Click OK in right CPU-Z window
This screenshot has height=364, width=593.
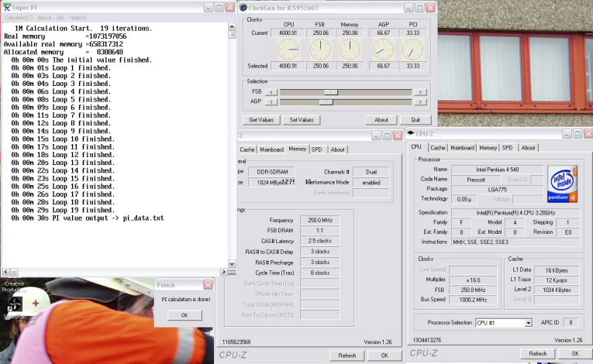[575, 353]
